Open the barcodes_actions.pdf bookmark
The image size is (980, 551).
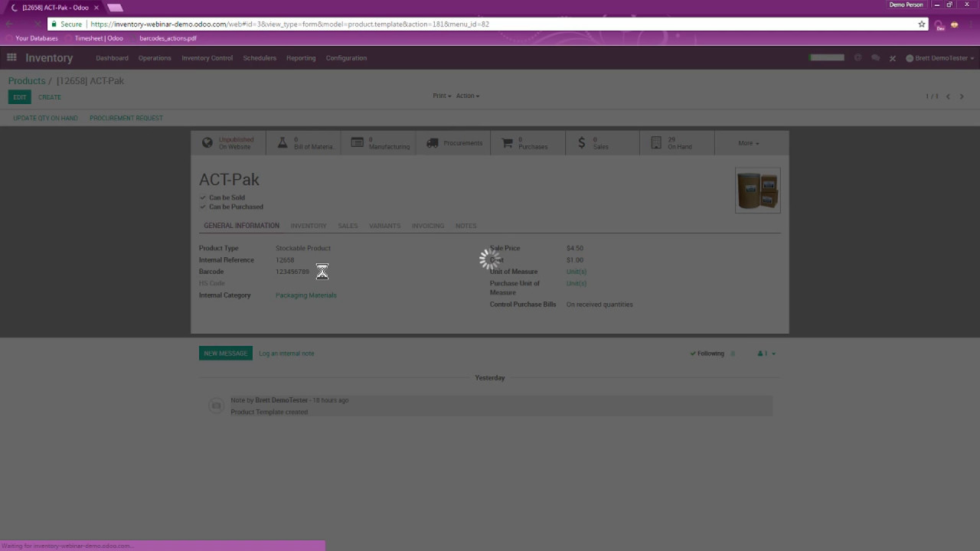tap(163, 38)
